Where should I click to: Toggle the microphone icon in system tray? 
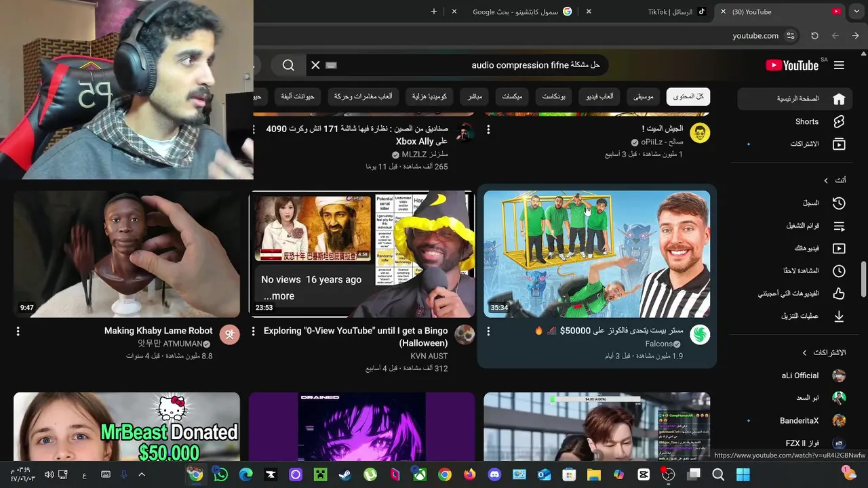(123, 474)
